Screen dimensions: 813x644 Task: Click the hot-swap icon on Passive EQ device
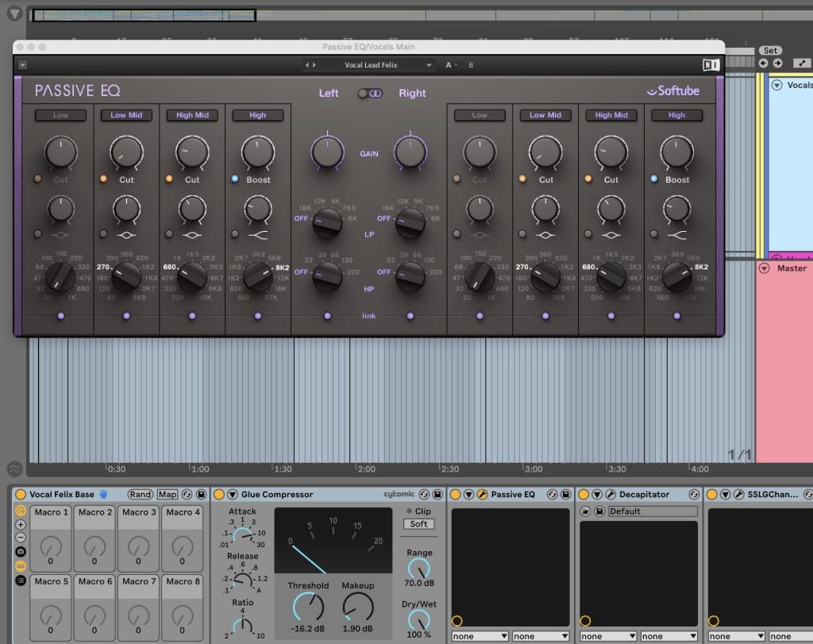pyautogui.click(x=551, y=495)
